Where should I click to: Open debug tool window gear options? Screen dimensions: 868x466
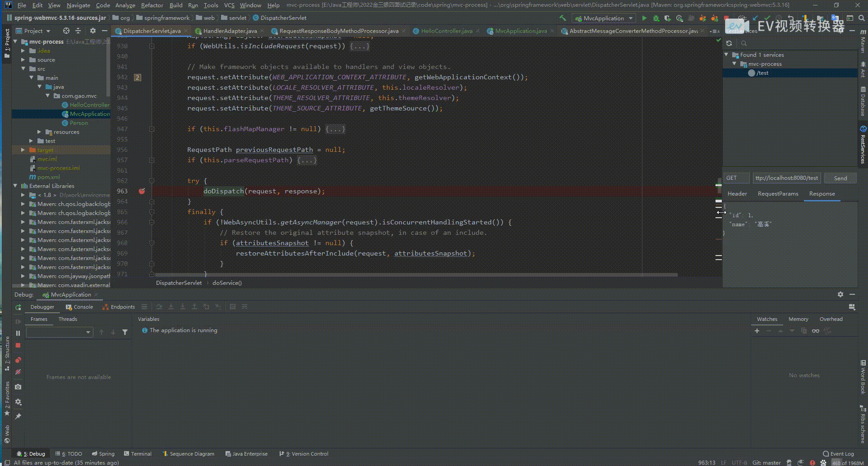click(840, 294)
